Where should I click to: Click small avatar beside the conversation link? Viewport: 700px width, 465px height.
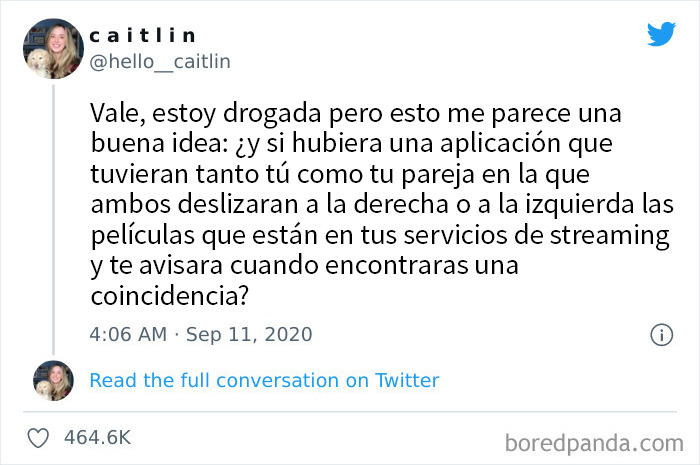coord(53,380)
